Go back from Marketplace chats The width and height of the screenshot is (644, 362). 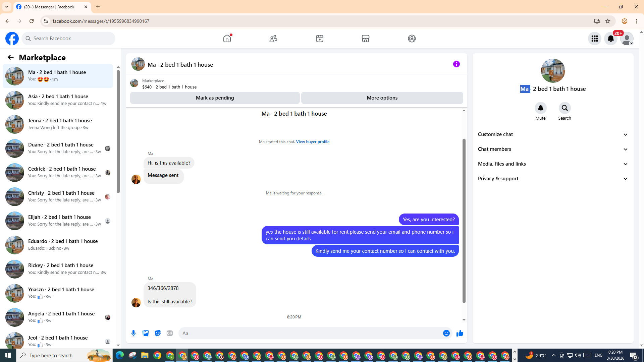11,57
